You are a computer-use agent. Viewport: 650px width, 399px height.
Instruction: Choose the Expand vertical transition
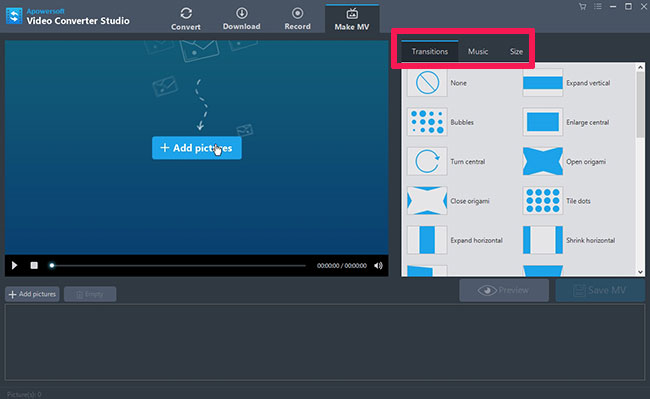point(543,82)
